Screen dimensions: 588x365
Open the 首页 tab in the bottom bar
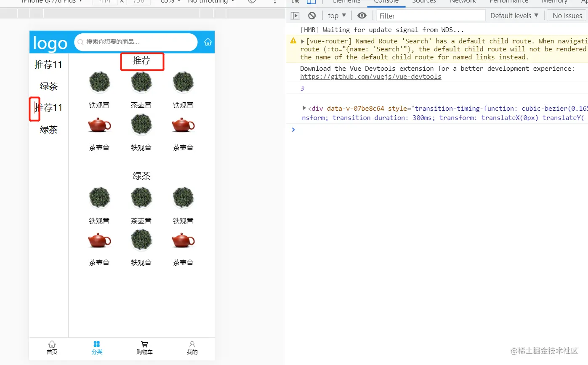pos(52,348)
